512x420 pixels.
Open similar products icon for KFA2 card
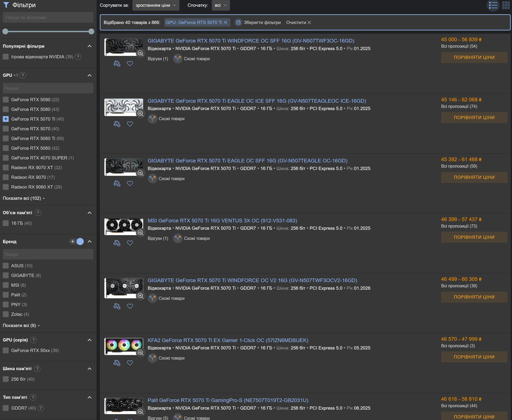(152, 358)
